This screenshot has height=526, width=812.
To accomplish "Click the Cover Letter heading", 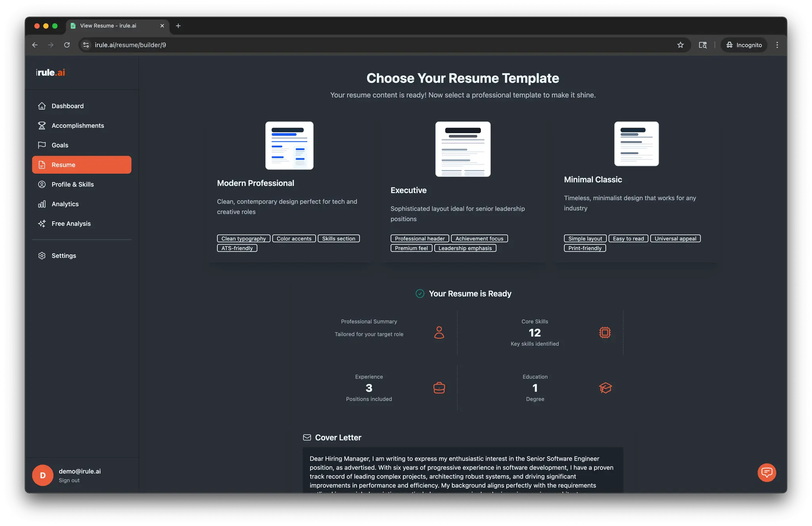I will pos(338,438).
